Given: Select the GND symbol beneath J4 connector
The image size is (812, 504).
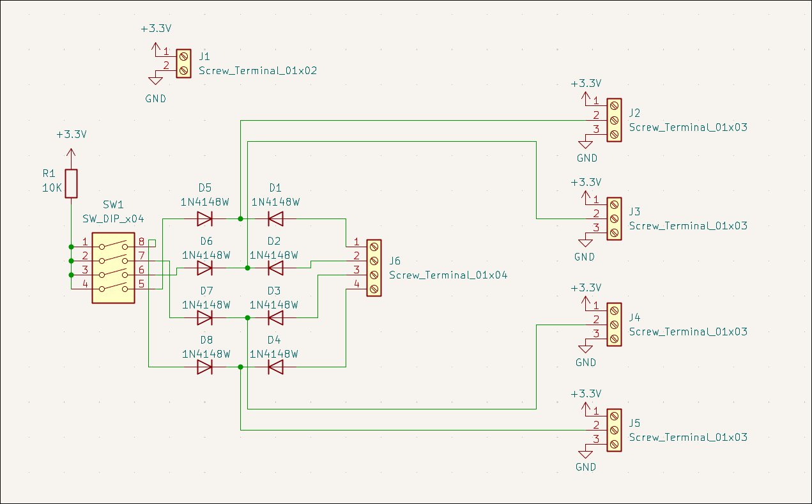Looking at the screenshot, I should click(x=585, y=349).
